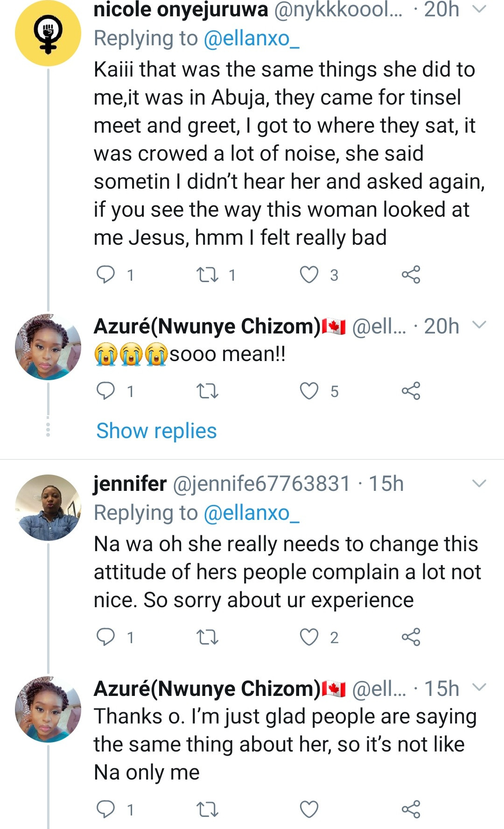
Task: Expand options on Azuré's 'Thanks o' tweet
Action: (x=480, y=687)
